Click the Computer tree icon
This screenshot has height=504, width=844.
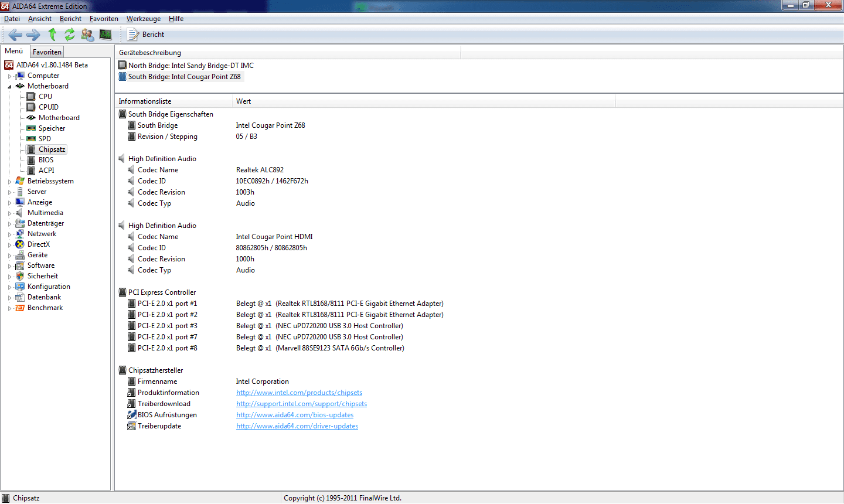[20, 76]
